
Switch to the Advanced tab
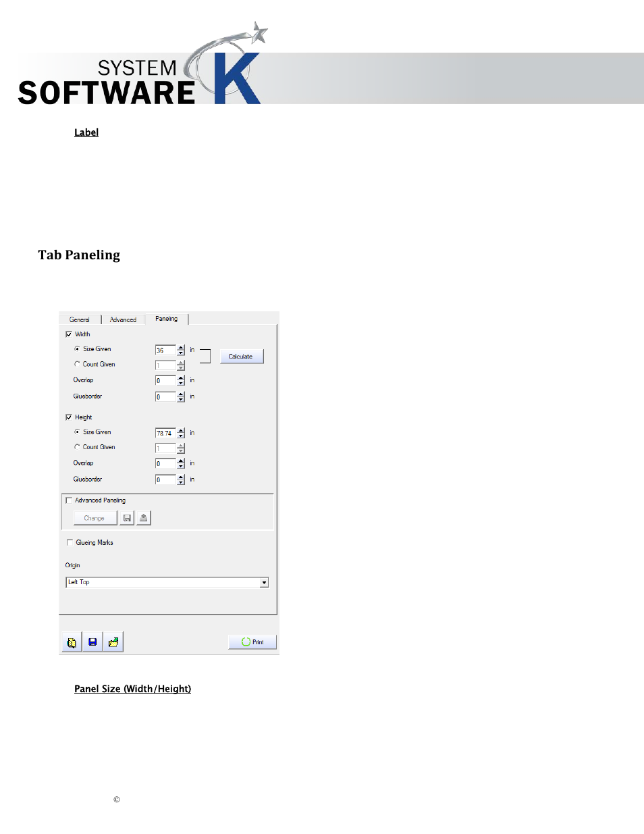click(x=123, y=319)
